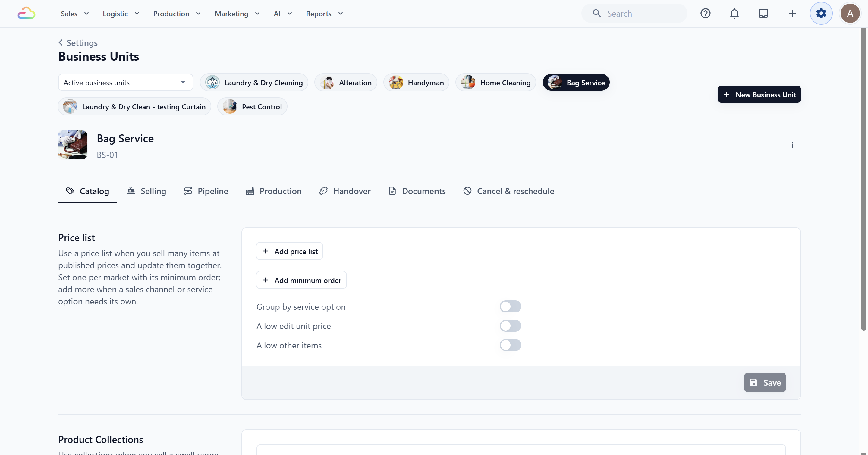The width and height of the screenshot is (868, 455).
Task: Click the page vertical scrollbar
Action: click(863, 179)
